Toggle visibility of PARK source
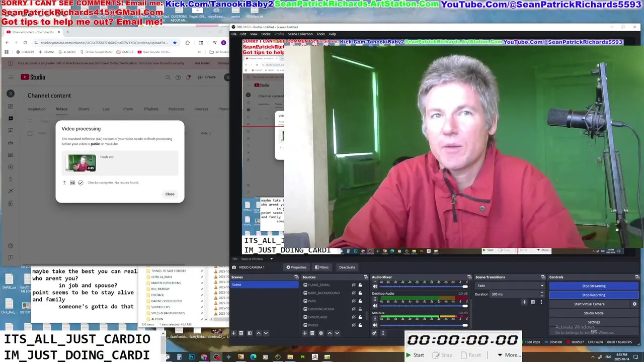This screenshot has width=644, height=362. 354,301
